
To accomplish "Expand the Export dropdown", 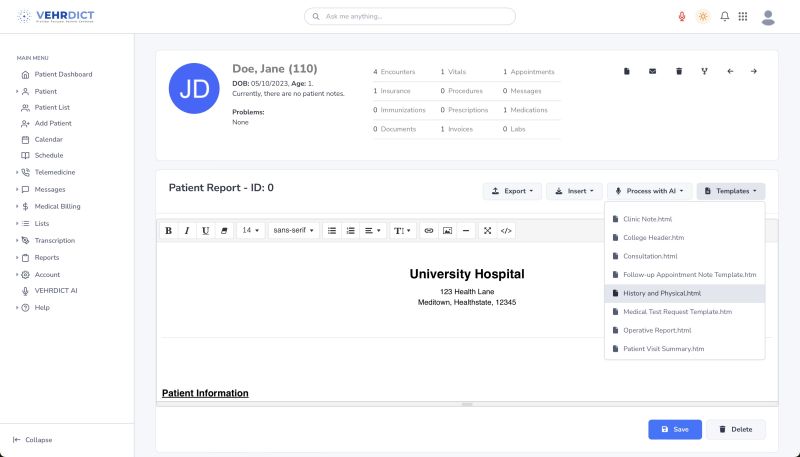I will (x=511, y=191).
